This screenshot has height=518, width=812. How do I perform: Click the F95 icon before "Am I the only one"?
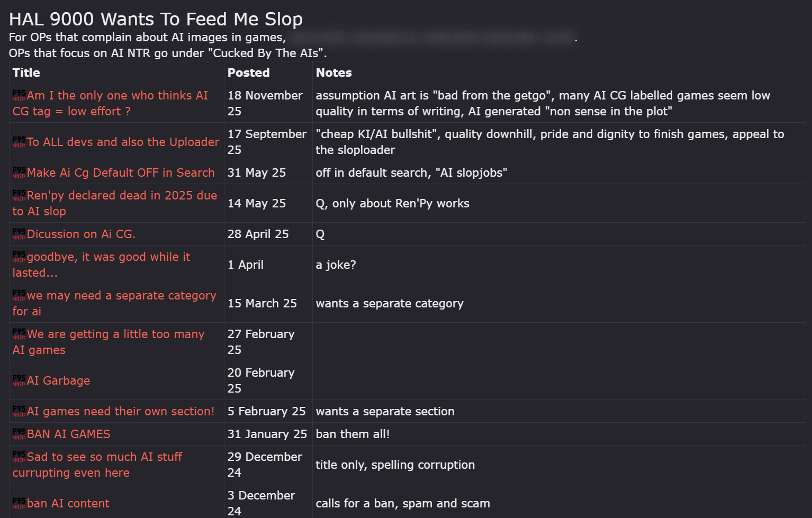pyautogui.click(x=19, y=95)
